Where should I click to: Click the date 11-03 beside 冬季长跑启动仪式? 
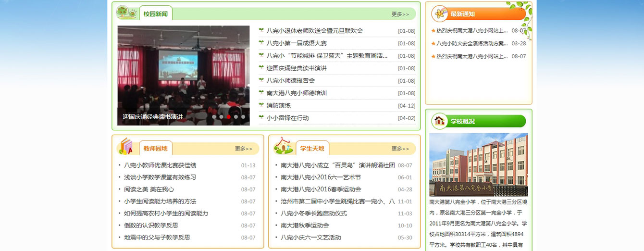coord(405,213)
